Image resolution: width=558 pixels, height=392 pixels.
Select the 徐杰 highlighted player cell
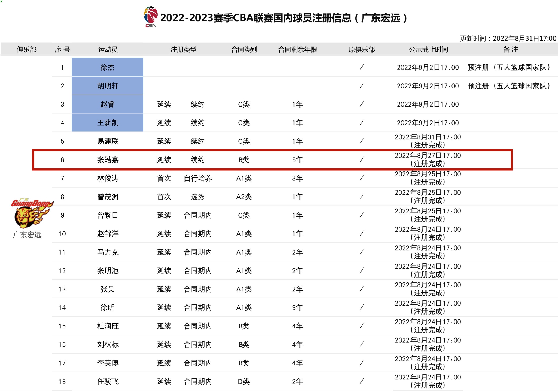click(107, 67)
